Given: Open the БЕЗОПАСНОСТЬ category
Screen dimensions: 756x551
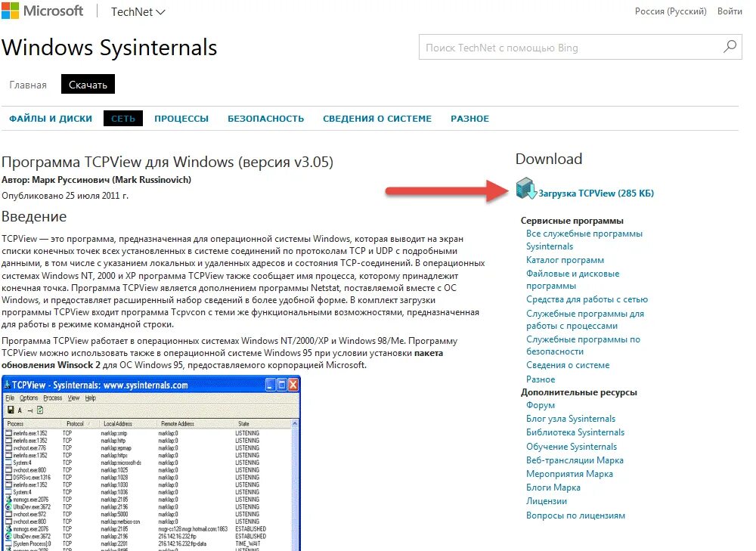Looking at the screenshot, I should click(265, 119).
